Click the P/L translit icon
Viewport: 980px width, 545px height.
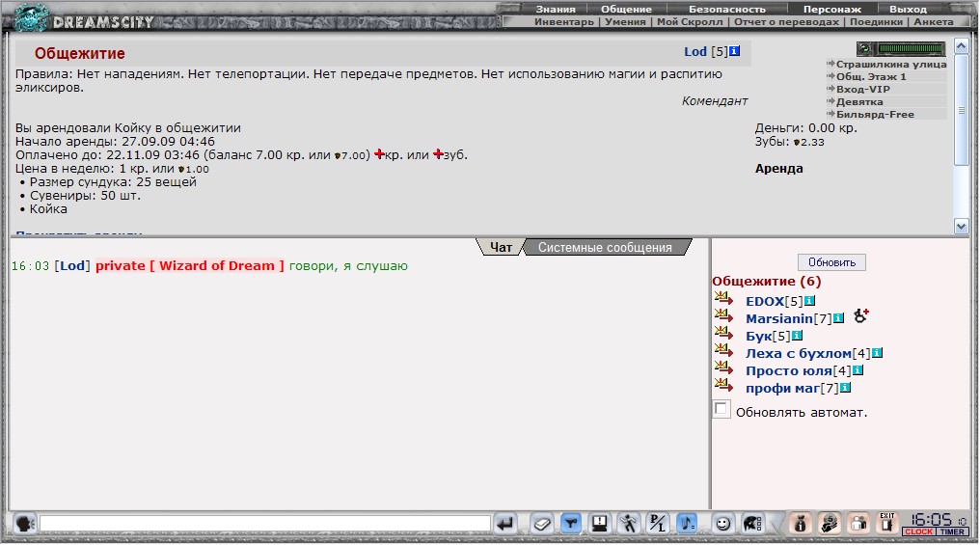pos(657,523)
